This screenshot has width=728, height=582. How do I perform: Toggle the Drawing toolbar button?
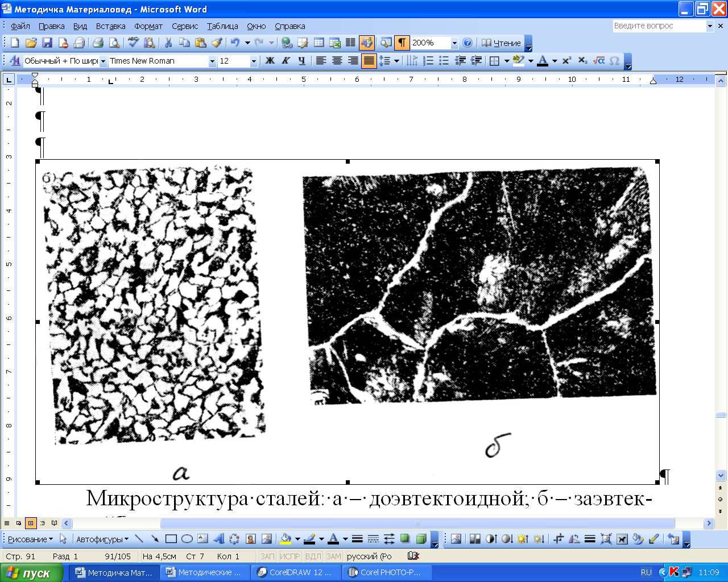pos(367,43)
